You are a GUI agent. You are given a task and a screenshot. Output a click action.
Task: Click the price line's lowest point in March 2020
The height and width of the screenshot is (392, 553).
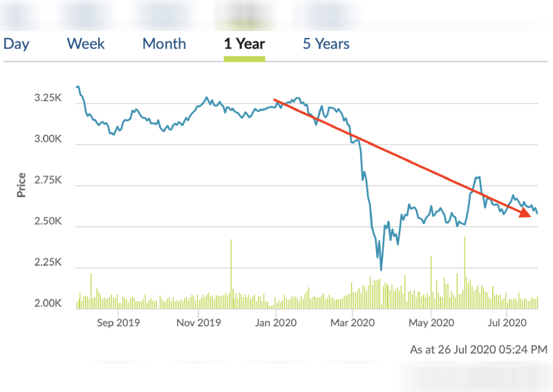pos(381,269)
